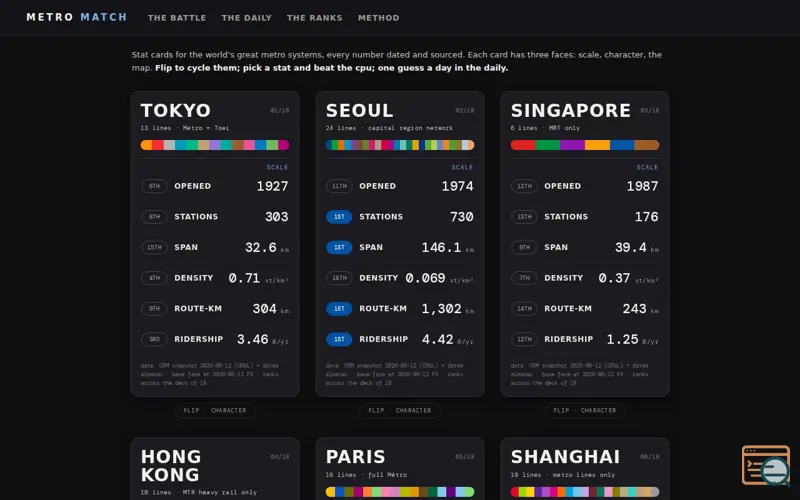Click Seoul's 1ST Span rank badge
Screen dimensions: 800x500
coord(339,247)
